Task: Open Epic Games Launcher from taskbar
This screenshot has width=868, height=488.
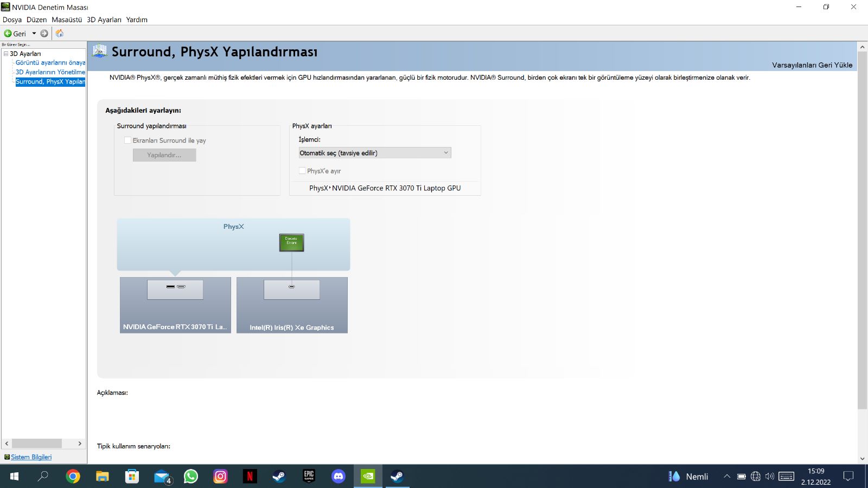Action: click(x=309, y=477)
